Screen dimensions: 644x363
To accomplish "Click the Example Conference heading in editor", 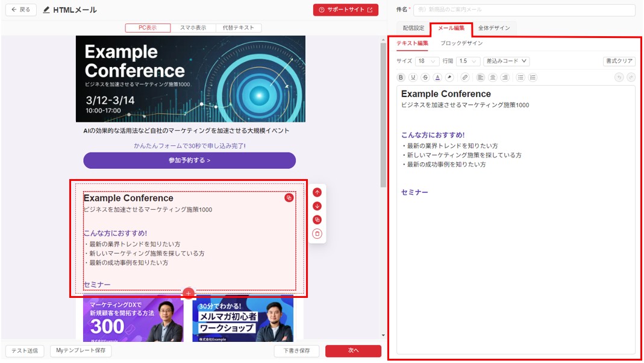I will [x=446, y=94].
